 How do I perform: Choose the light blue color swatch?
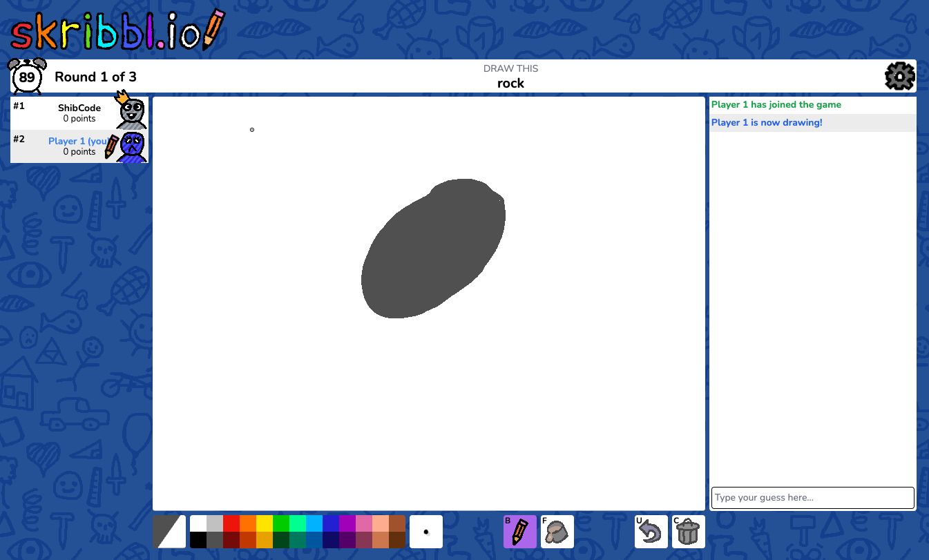pos(314,523)
